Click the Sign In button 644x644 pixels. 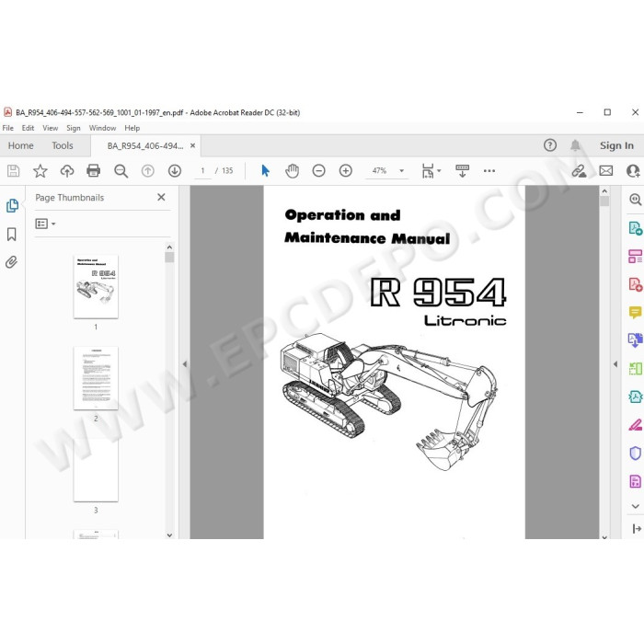click(x=616, y=145)
